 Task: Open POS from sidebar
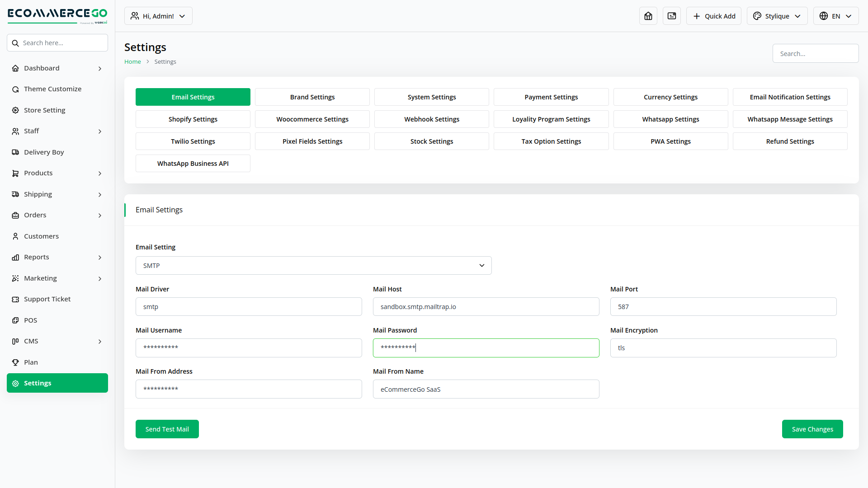(30, 320)
